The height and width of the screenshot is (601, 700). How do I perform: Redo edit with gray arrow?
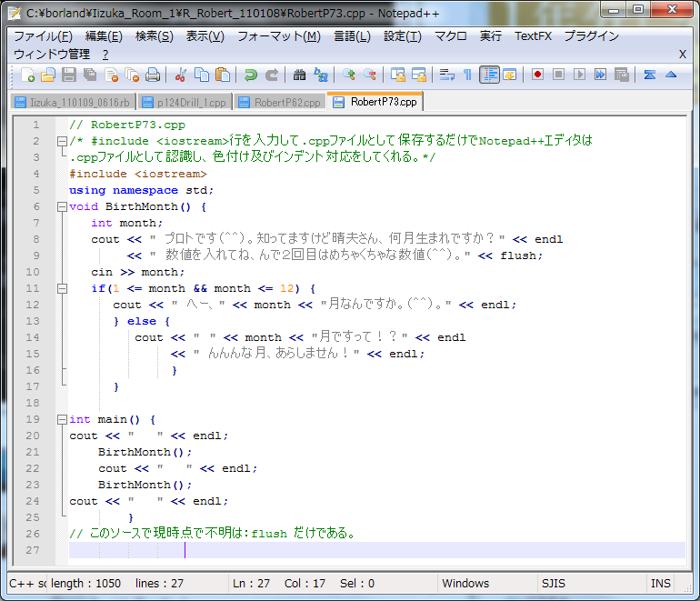tap(272, 75)
